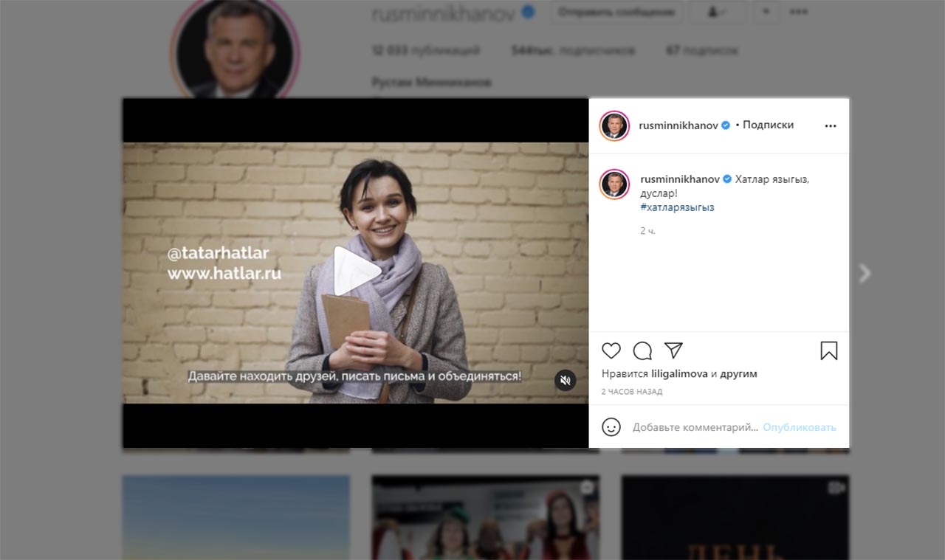
Task: Show others who liked (другим)
Action: click(739, 374)
